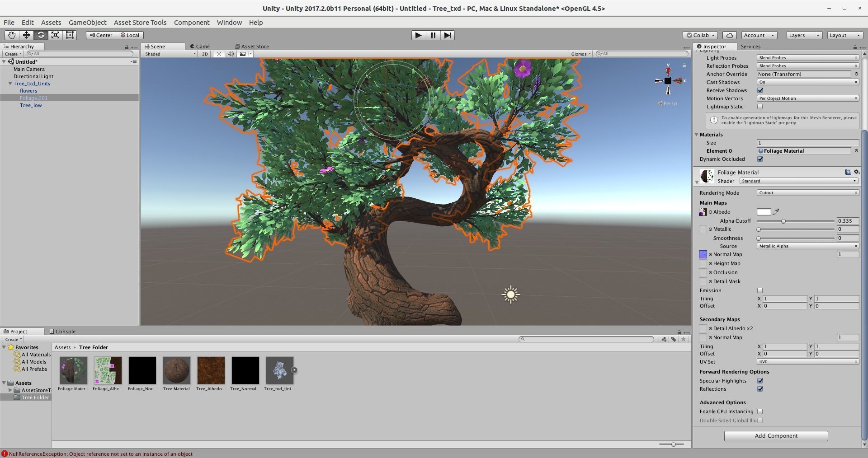The image size is (868, 458).
Task: Toggle scene lighting sun icon
Action: point(219,54)
